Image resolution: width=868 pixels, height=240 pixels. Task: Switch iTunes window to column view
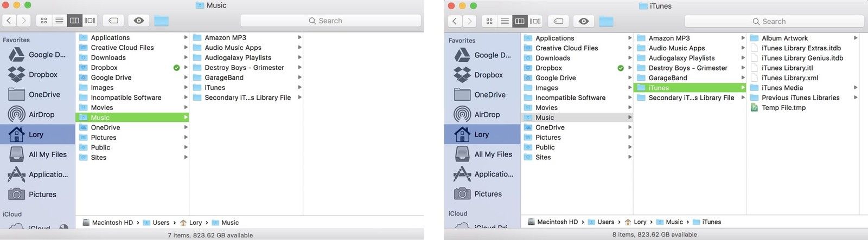tap(520, 21)
